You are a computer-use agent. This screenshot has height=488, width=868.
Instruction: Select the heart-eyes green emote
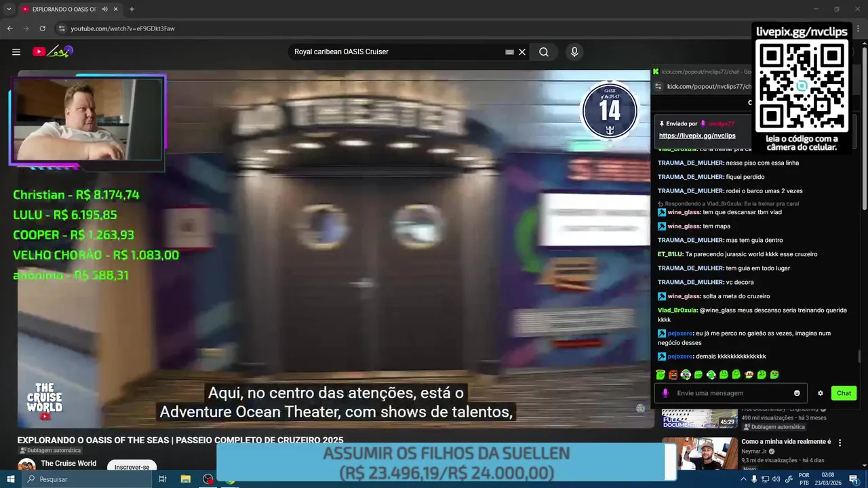point(774,374)
